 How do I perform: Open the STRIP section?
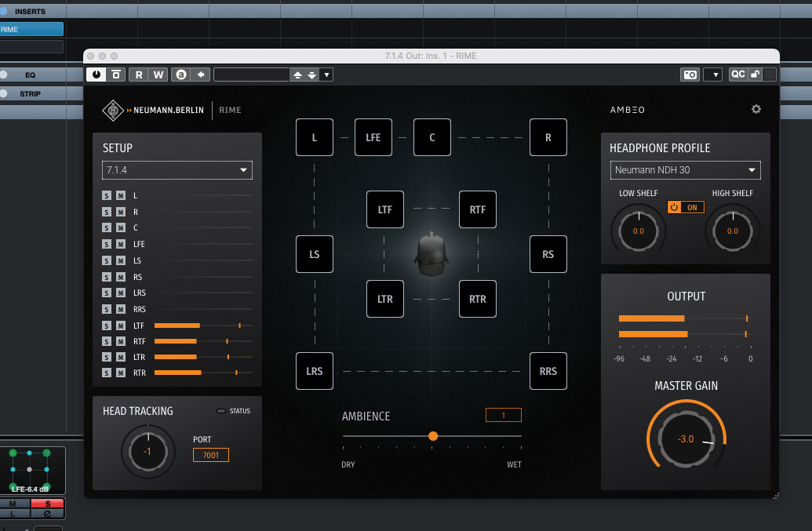[x=30, y=93]
